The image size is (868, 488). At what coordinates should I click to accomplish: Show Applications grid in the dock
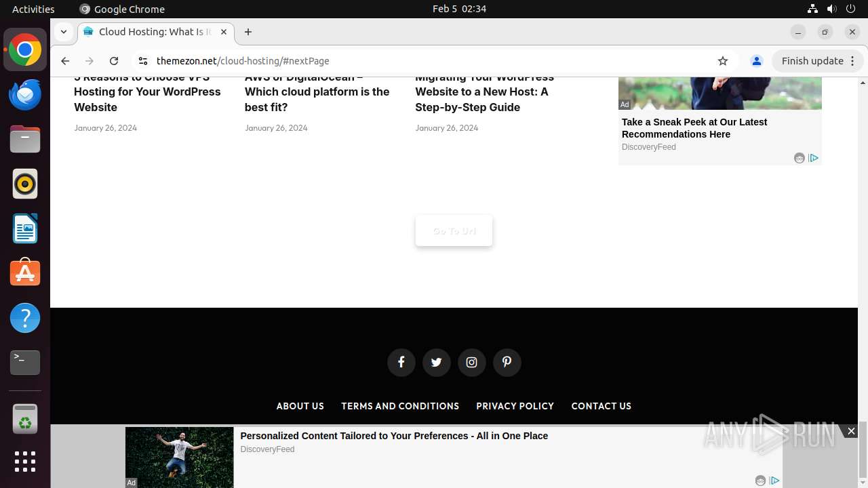click(x=25, y=462)
